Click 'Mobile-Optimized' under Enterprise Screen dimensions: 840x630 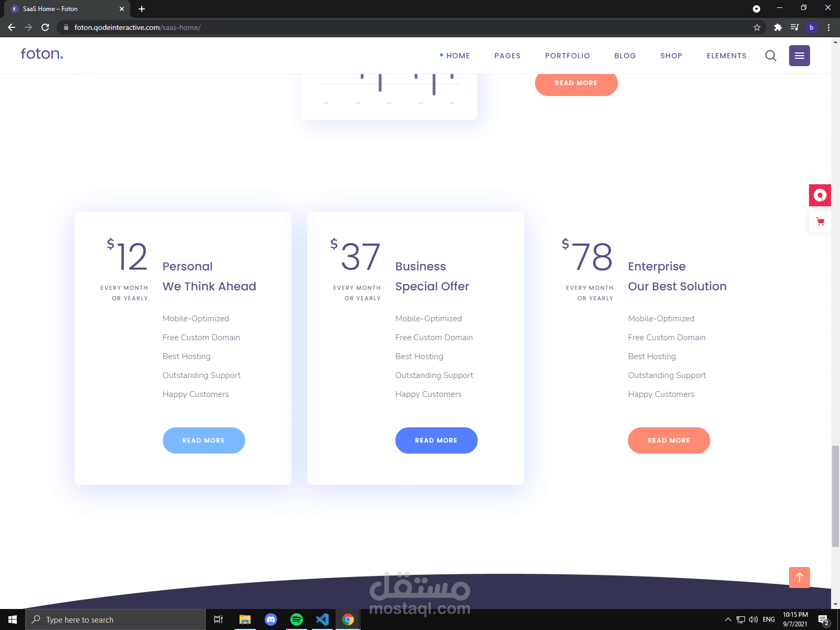(661, 319)
